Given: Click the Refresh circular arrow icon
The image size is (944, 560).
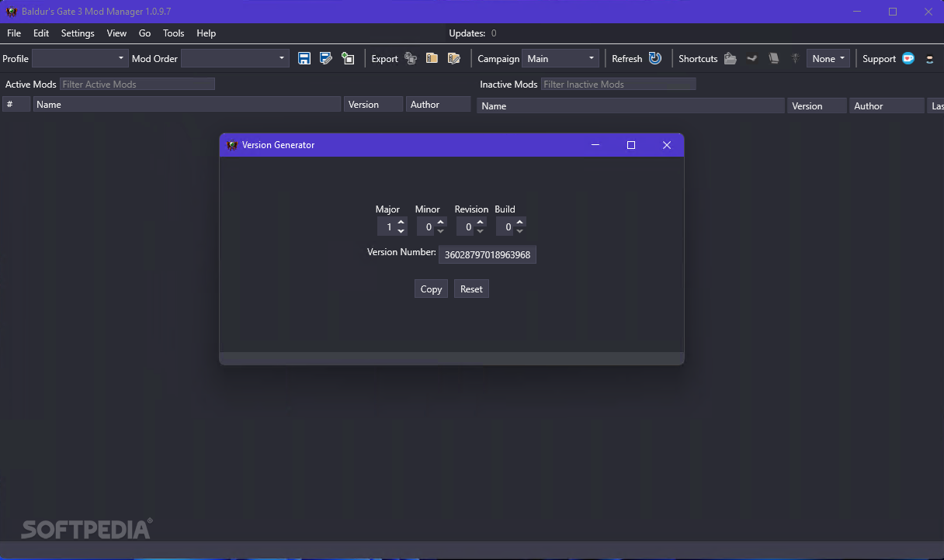Looking at the screenshot, I should pos(655,58).
